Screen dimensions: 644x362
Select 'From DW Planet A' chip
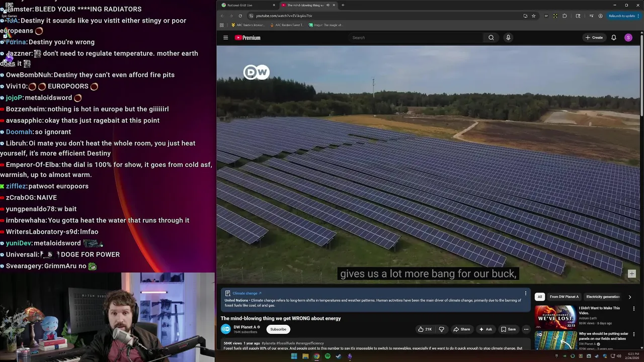point(564,297)
